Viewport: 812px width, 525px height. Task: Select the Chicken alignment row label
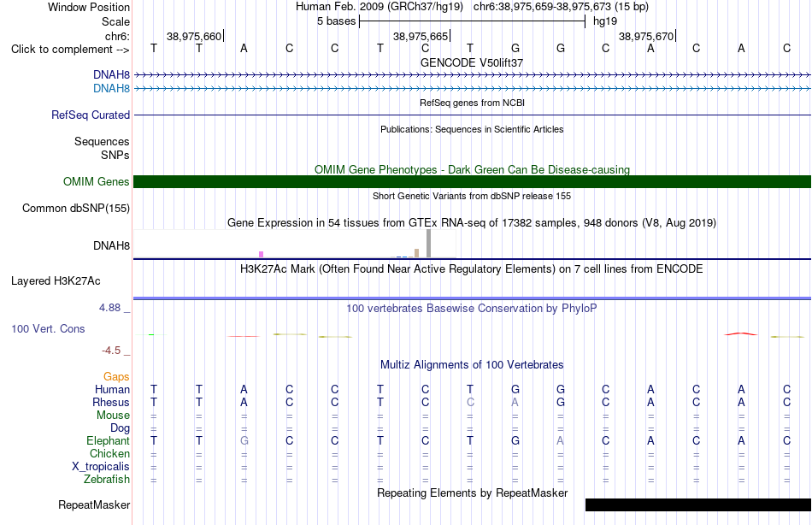coord(109,453)
